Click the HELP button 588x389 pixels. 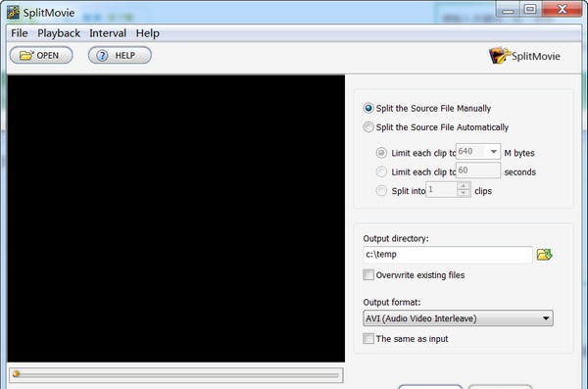click(x=120, y=56)
